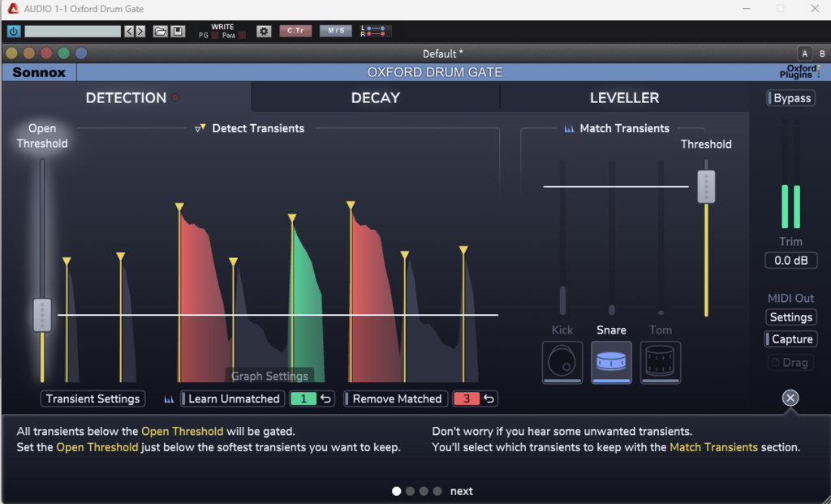The height and width of the screenshot is (504, 831).
Task: Click the Detect Transients triangle icon
Action: (x=200, y=128)
